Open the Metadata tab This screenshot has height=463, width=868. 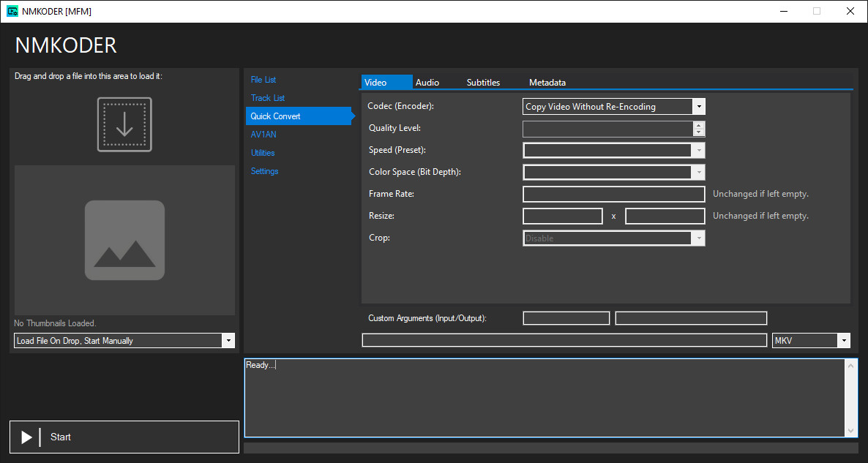pos(547,83)
